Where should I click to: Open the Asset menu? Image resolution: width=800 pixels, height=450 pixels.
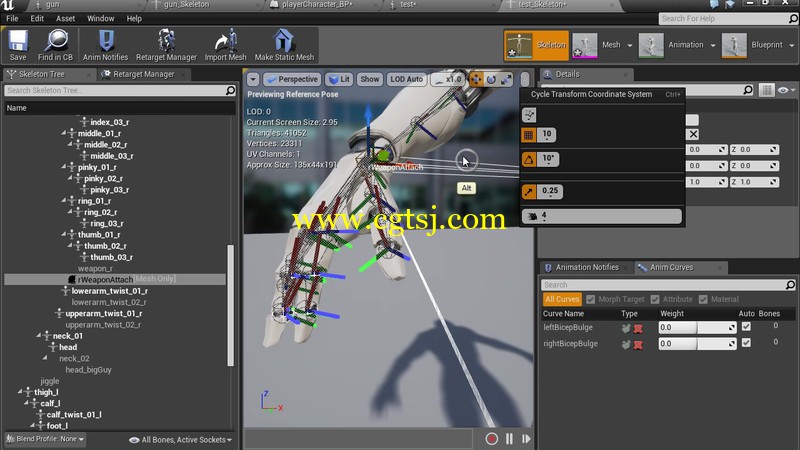[x=65, y=18]
